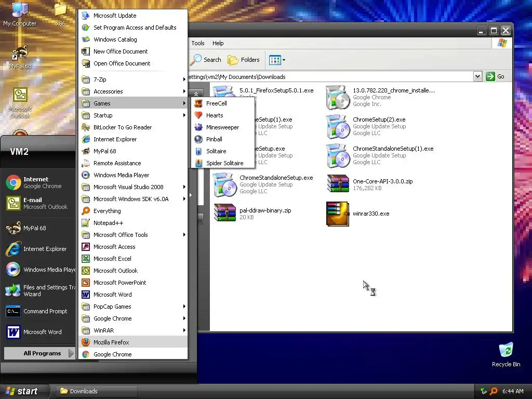The height and width of the screenshot is (399, 532).
Task: Click the Go button next to address bar
Action: coord(495,76)
